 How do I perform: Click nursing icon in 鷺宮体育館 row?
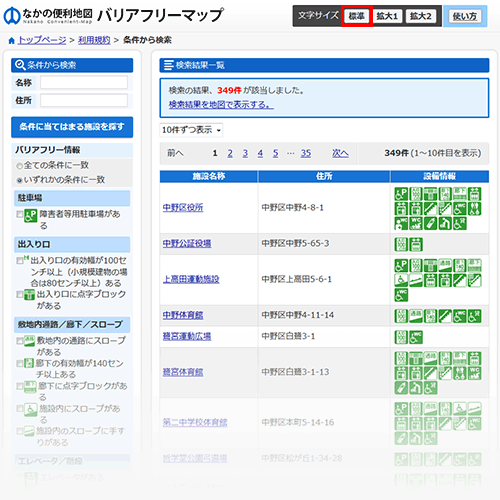click(x=401, y=388)
